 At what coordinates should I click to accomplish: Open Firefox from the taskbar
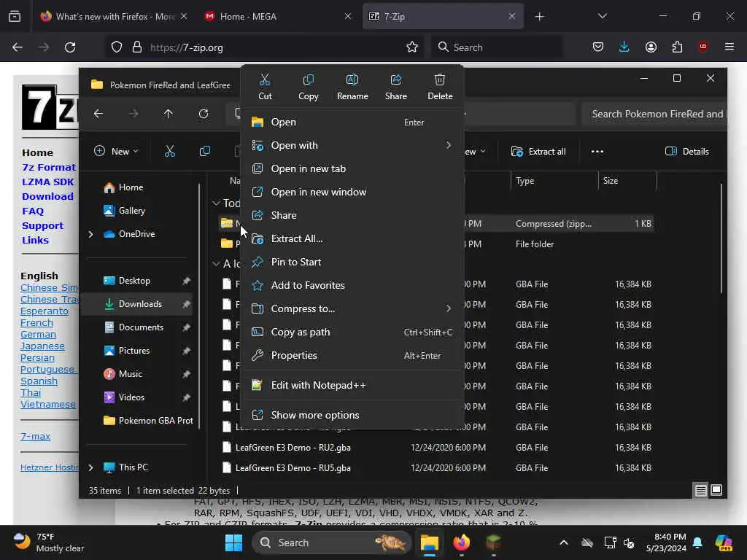461,542
